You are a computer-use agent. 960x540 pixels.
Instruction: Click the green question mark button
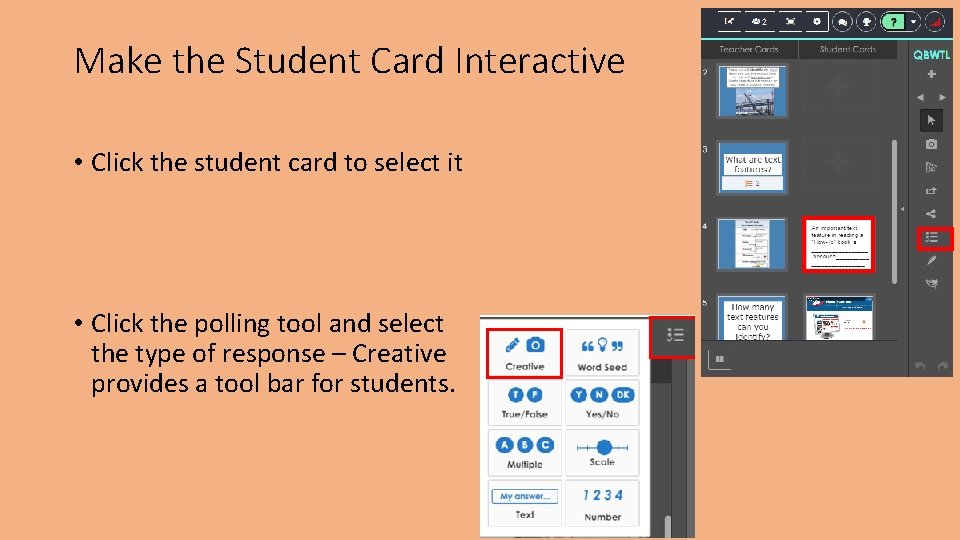click(x=894, y=22)
